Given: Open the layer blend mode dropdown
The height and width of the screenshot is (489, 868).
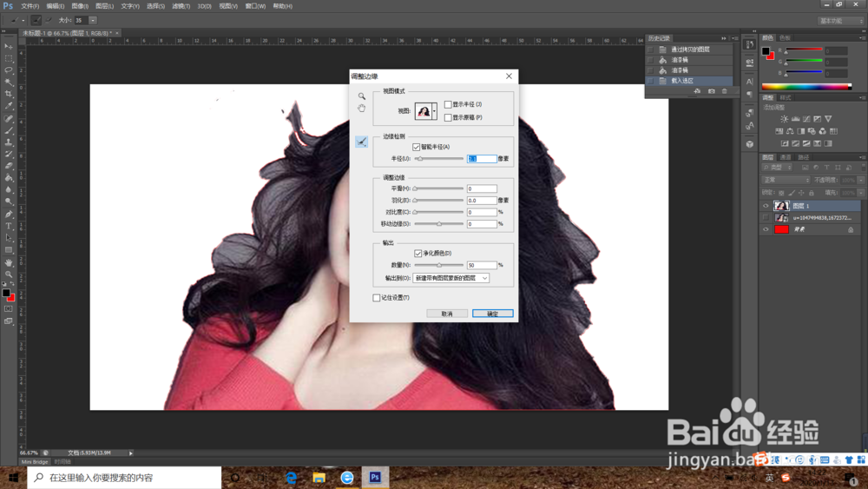Looking at the screenshot, I should (x=786, y=180).
